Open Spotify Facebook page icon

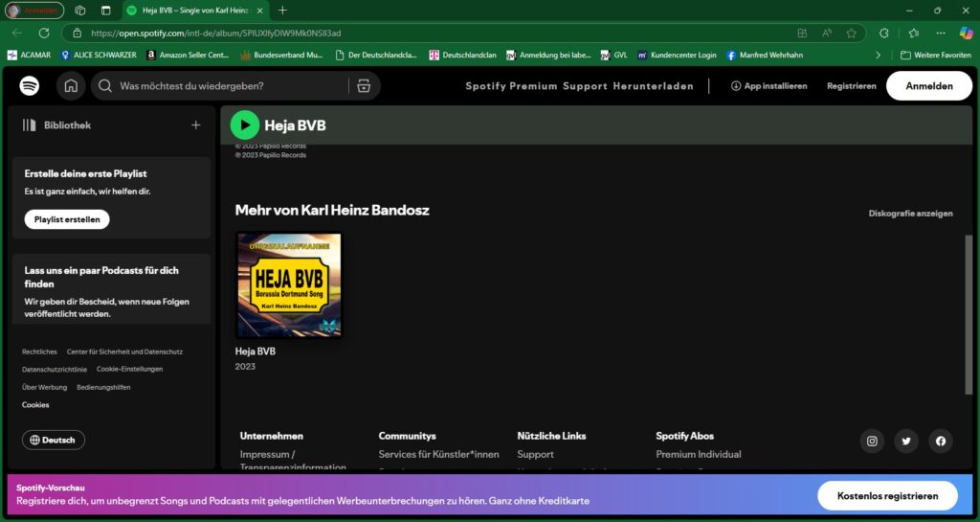click(941, 441)
